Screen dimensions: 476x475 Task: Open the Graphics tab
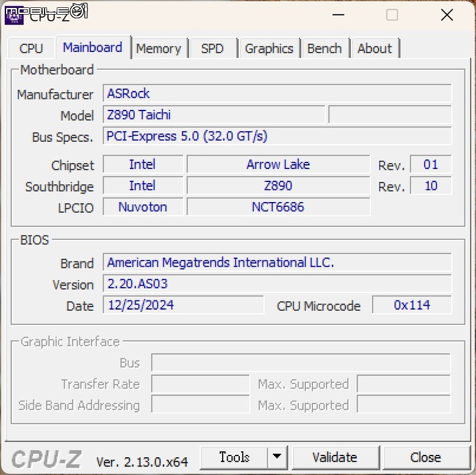pyautogui.click(x=269, y=48)
